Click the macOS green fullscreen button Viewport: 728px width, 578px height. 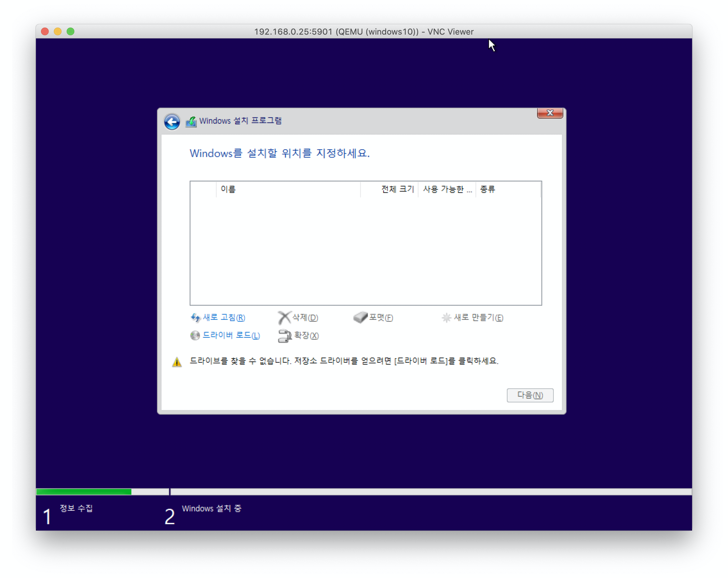tap(70, 31)
